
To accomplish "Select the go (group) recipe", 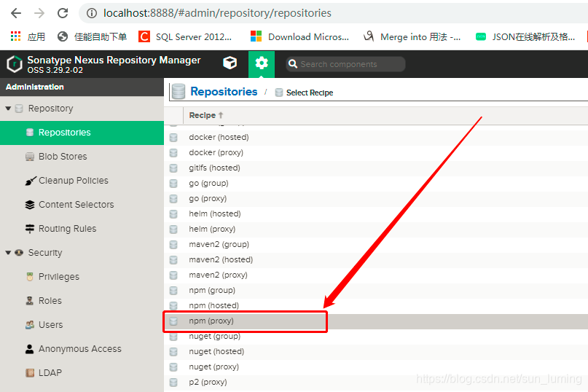I will coord(376,183).
